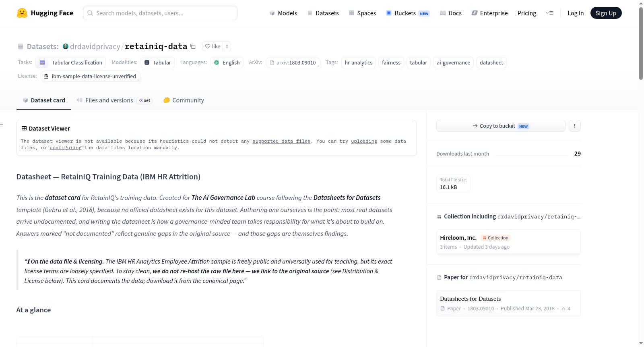Click the Datasheet — RetainIQ Training Data heading
Viewport: 644px width, 347px height.
coord(108,177)
